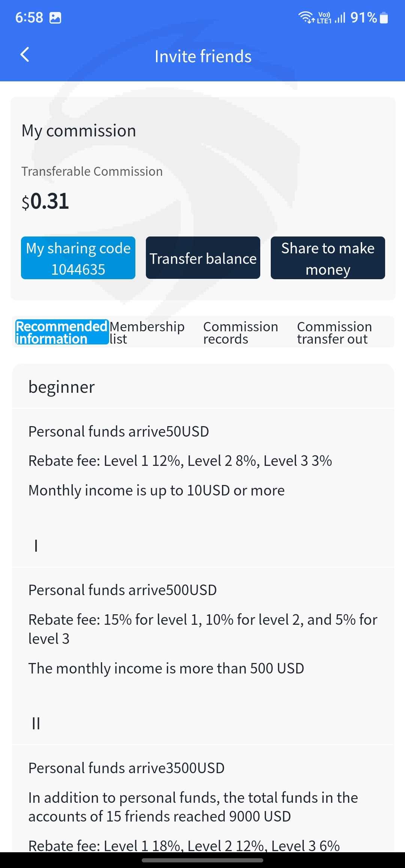Tap the beginner level heading

(x=61, y=387)
